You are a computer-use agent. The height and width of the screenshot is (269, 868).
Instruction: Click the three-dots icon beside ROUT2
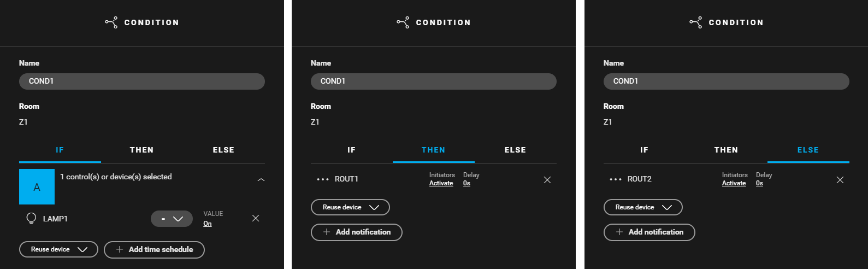(616, 179)
